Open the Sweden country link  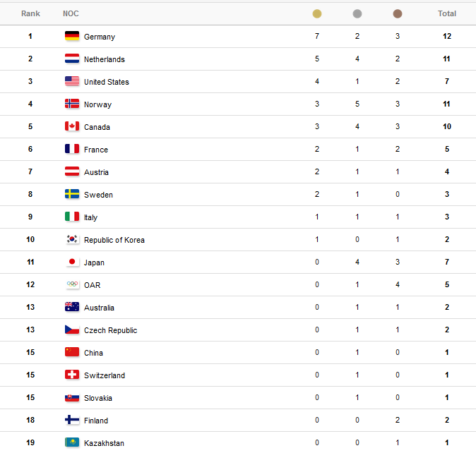pos(98,195)
